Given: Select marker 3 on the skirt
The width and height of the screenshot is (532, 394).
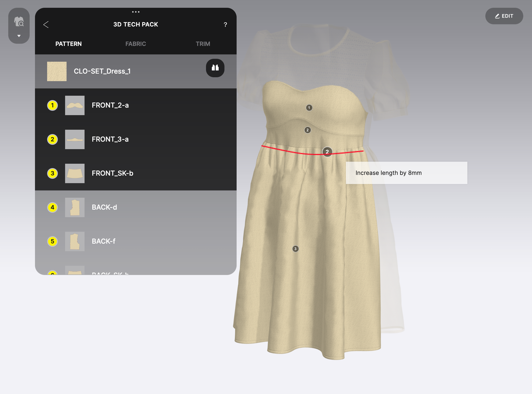Looking at the screenshot, I should (x=295, y=248).
